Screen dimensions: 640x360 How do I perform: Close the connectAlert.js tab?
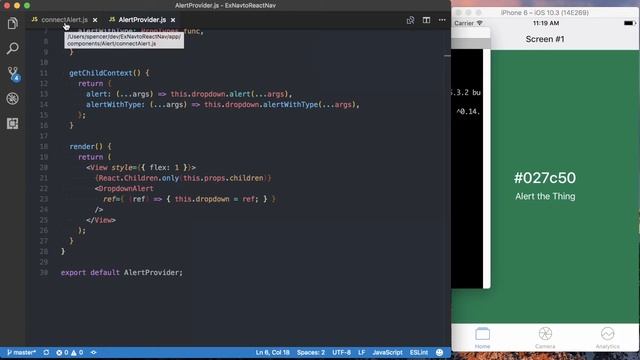tap(95, 20)
